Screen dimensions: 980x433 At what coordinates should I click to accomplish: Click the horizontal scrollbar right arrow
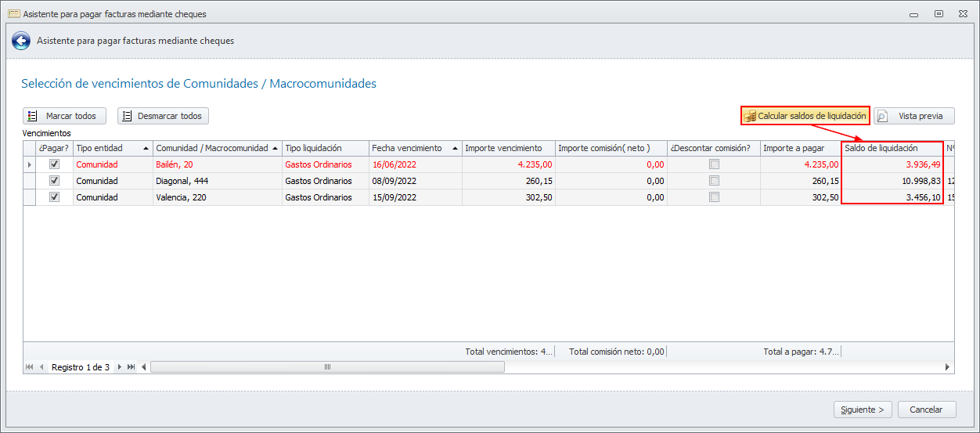(948, 366)
